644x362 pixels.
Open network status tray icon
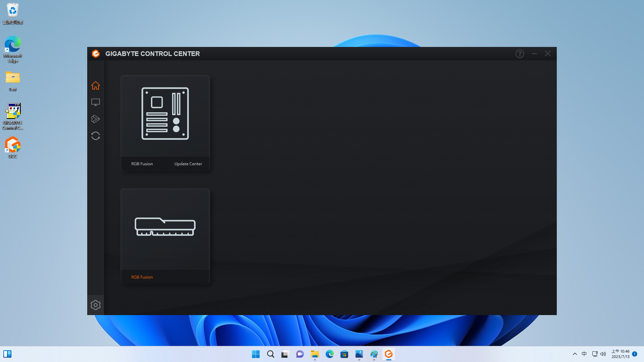pyautogui.click(x=595, y=354)
